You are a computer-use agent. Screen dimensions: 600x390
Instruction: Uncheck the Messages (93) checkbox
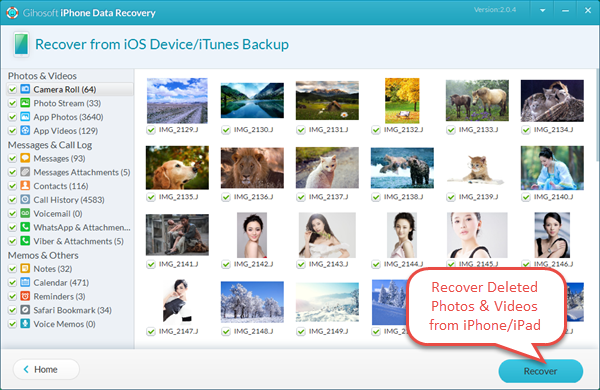[x=13, y=158]
